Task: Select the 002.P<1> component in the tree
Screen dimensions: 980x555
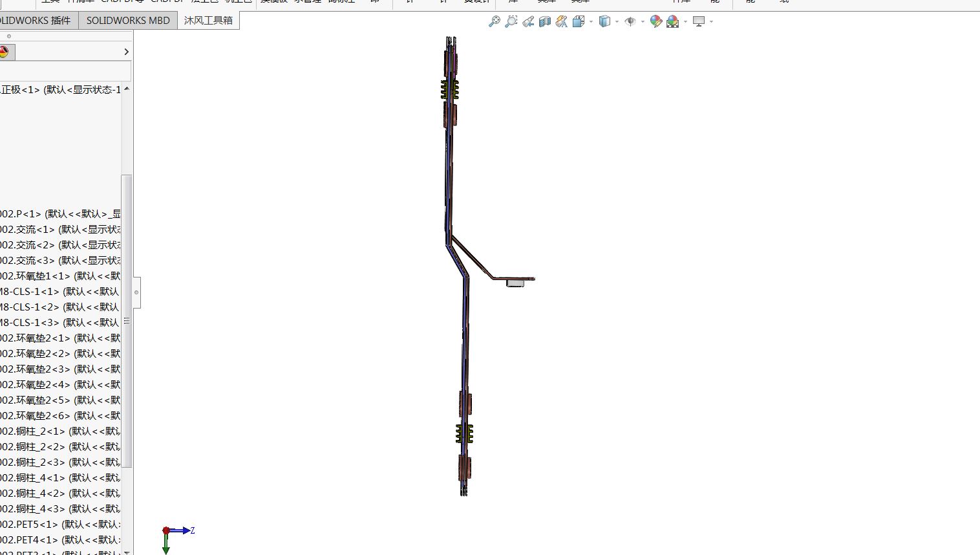Action: [61, 213]
